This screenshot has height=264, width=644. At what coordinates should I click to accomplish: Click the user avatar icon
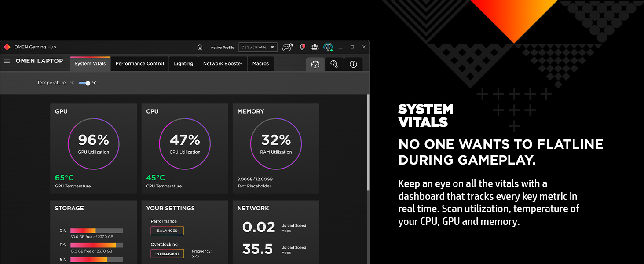click(x=328, y=47)
